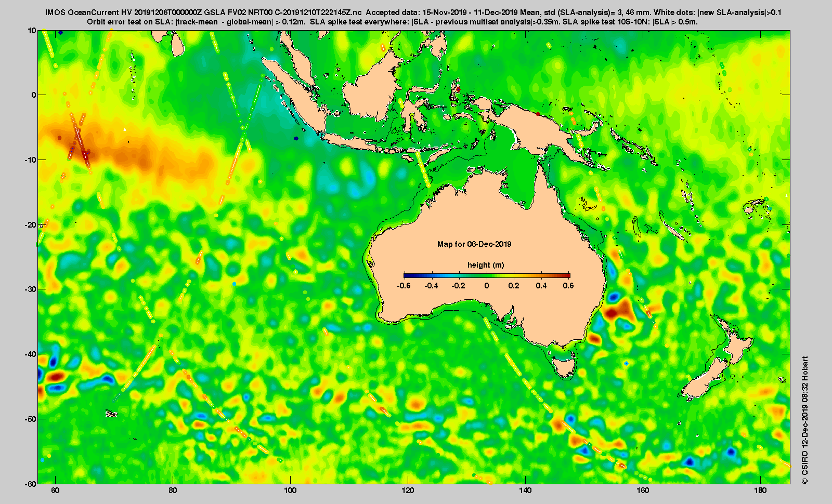Click latitude axis label -30

pyautogui.click(x=31, y=289)
